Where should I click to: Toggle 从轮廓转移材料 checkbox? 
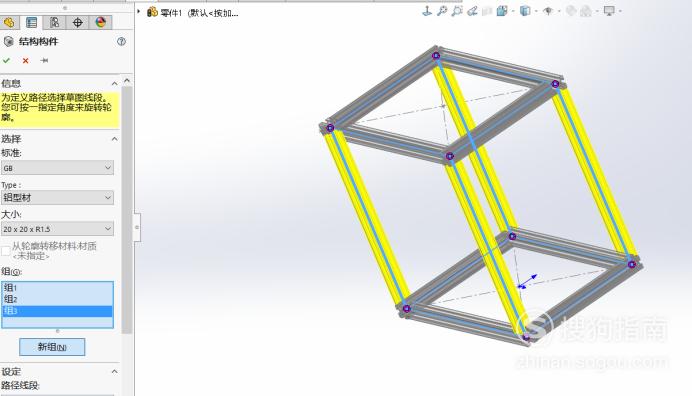(x=6, y=251)
